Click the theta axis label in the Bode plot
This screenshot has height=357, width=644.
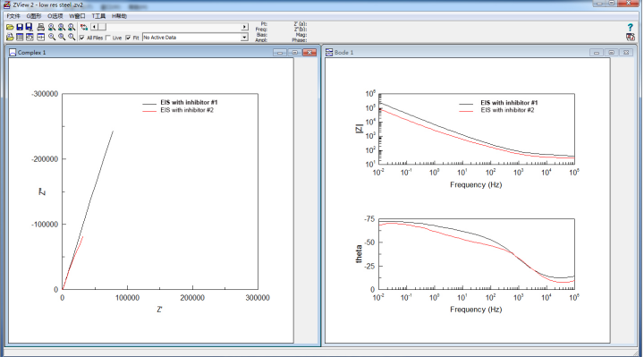tap(359, 254)
